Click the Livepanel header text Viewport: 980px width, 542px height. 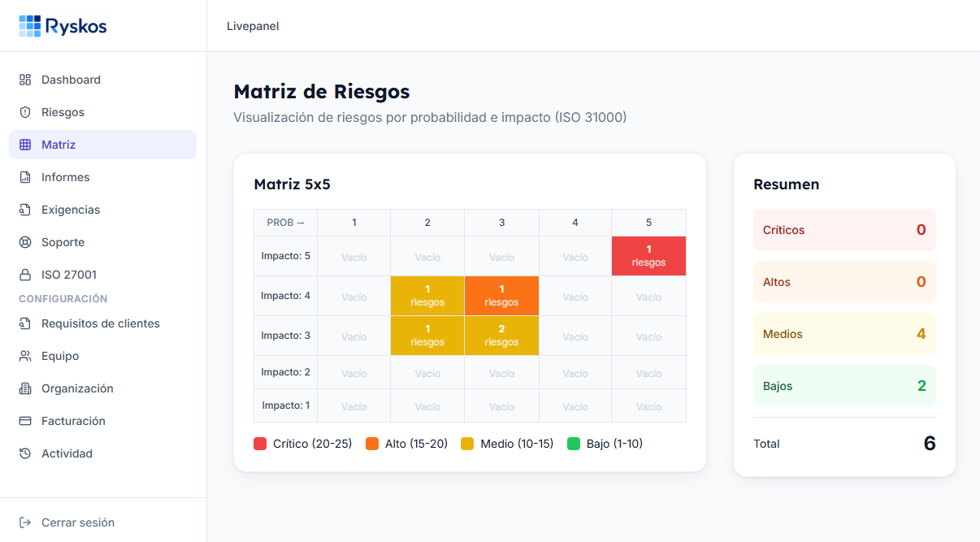click(253, 26)
